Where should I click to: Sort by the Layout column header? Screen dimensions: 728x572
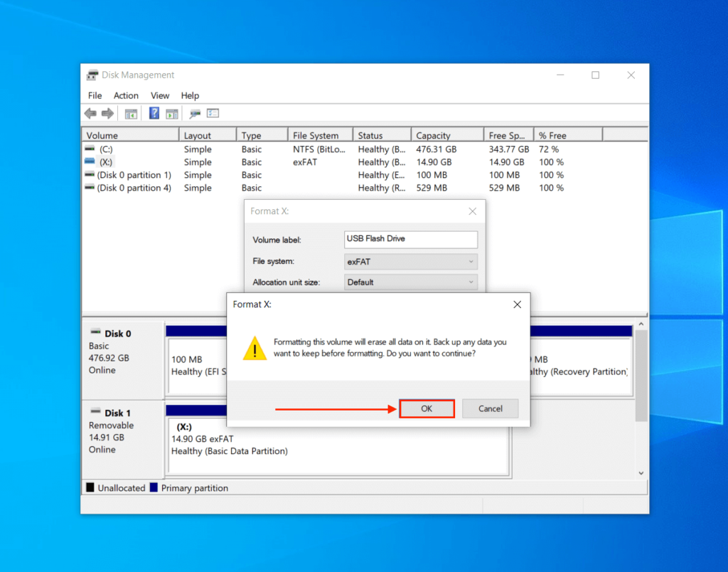pyautogui.click(x=208, y=135)
